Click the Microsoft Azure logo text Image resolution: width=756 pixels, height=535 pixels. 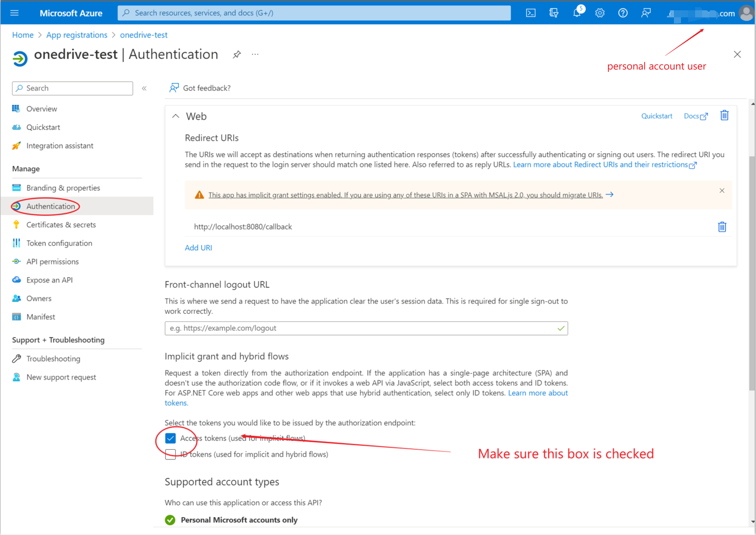tap(71, 13)
